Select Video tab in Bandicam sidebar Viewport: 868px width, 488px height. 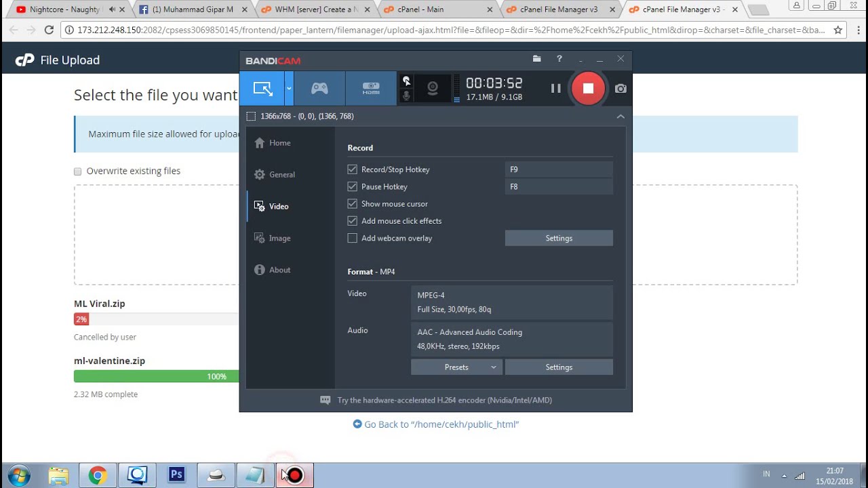click(271, 207)
